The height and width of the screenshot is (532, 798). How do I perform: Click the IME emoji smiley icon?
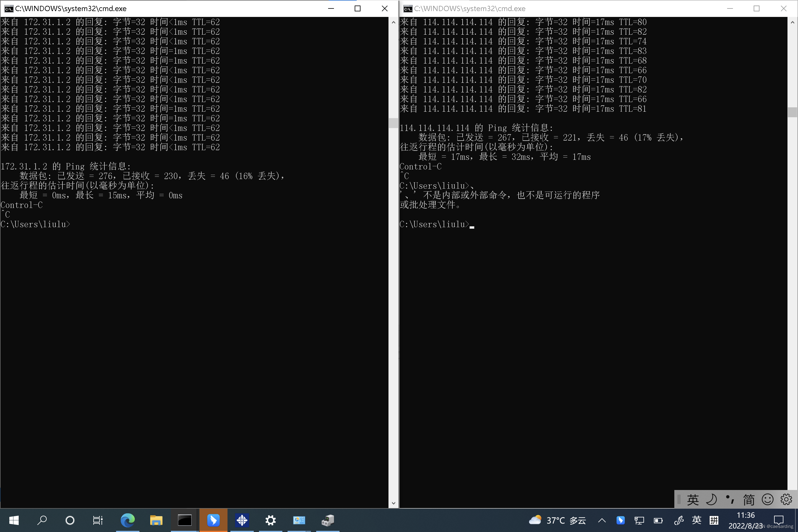[767, 499]
